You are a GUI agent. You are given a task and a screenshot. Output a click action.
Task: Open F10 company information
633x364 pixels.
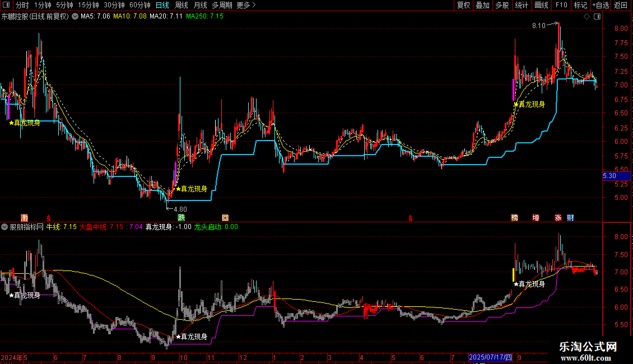(561, 5)
